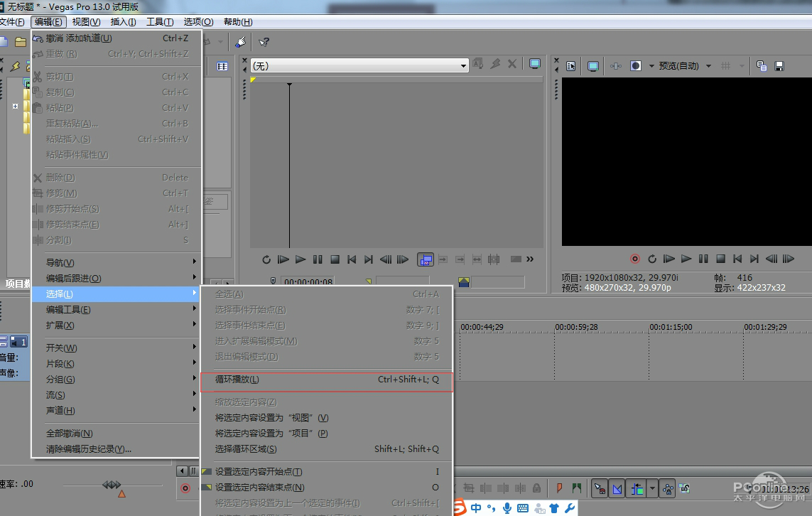This screenshot has height=516, width=812.
Task: Open the 插入(I) menu
Action: (x=123, y=22)
